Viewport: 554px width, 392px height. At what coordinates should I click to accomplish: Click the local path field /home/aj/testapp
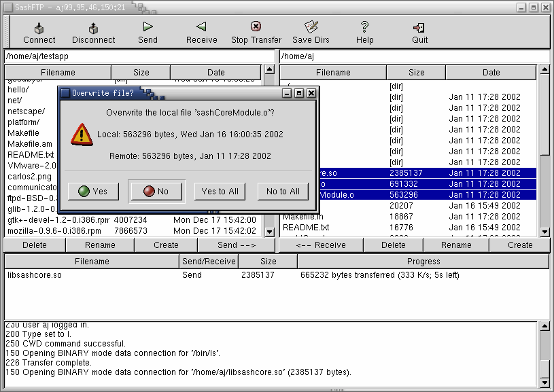[139, 56]
